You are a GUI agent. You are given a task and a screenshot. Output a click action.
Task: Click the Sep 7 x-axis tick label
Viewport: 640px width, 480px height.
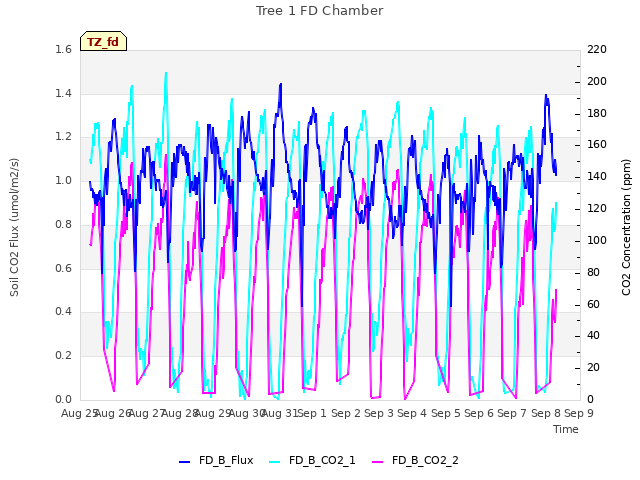click(512, 413)
